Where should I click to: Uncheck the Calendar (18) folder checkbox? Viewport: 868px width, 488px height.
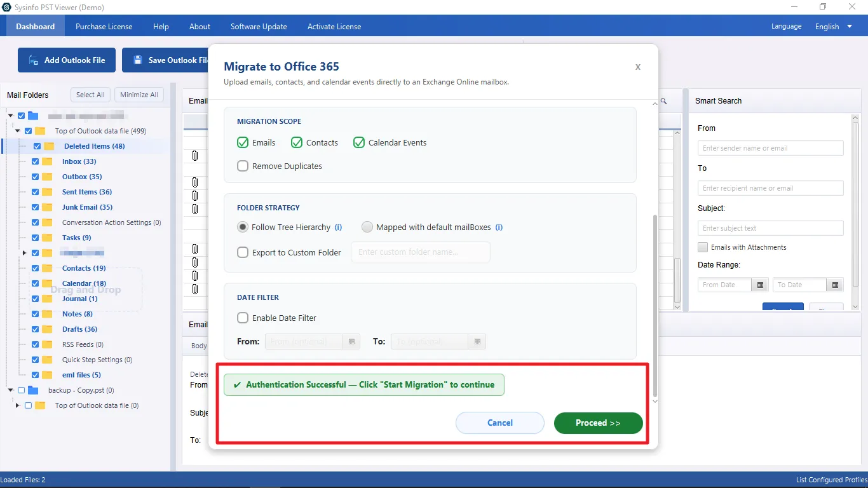[36, 283]
